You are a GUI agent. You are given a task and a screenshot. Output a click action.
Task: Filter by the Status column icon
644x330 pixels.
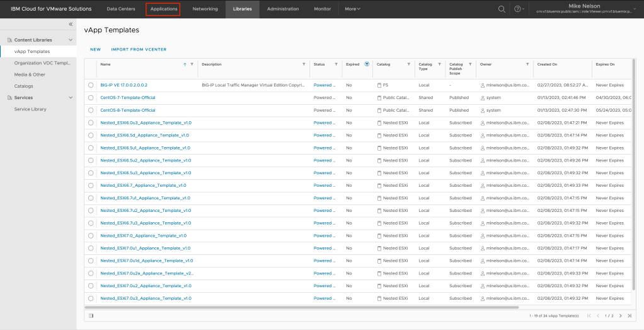click(x=336, y=64)
